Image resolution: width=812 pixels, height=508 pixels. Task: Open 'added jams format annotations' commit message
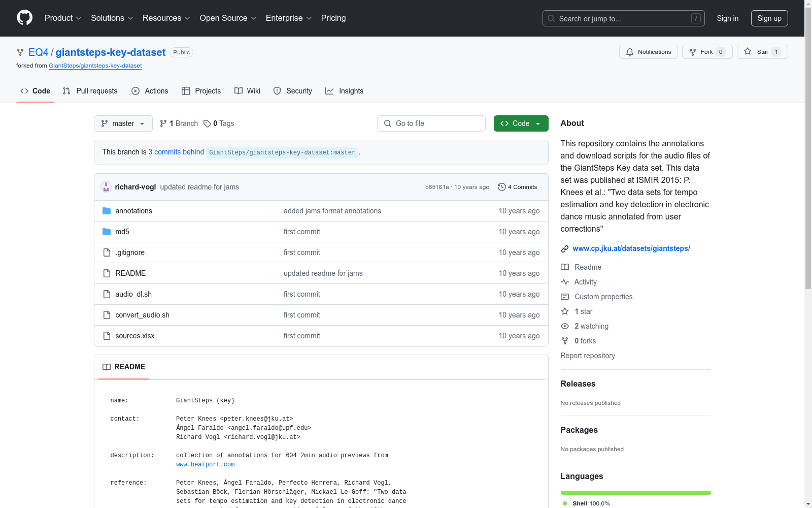tap(332, 211)
